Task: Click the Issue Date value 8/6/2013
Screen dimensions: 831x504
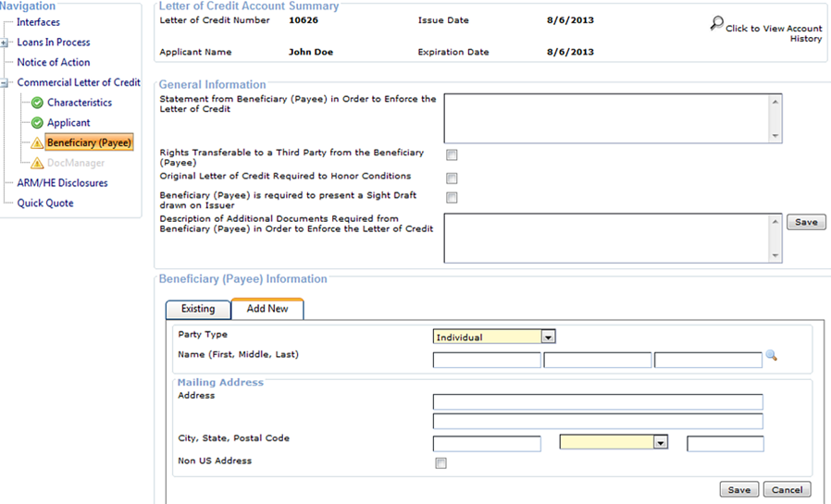Action: (570, 20)
